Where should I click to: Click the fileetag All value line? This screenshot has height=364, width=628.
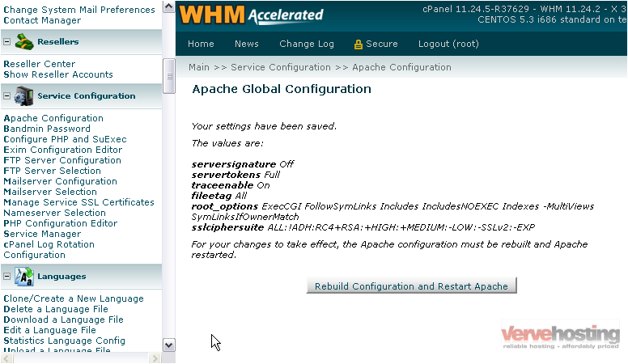click(x=219, y=196)
